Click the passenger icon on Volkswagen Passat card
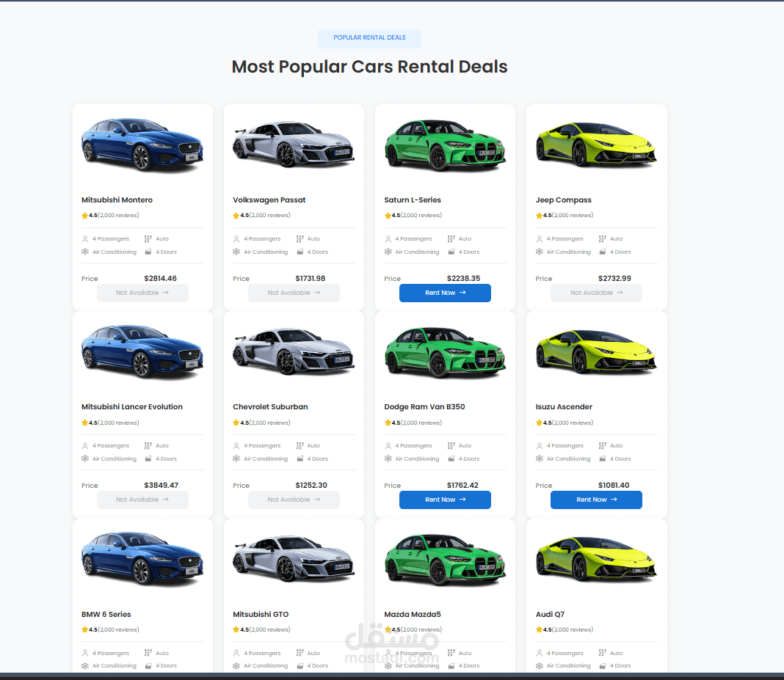 [x=236, y=239]
